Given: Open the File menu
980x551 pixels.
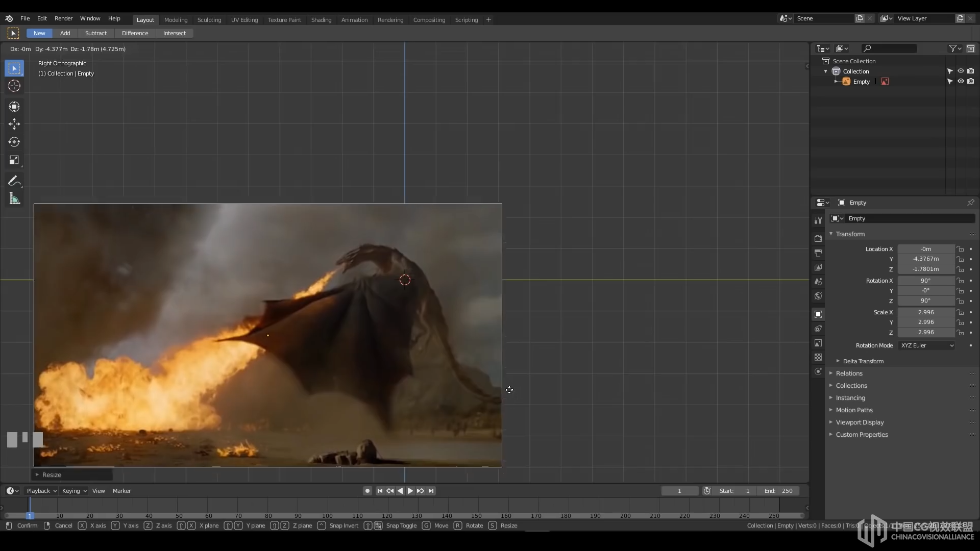Looking at the screenshot, I should [25, 18].
